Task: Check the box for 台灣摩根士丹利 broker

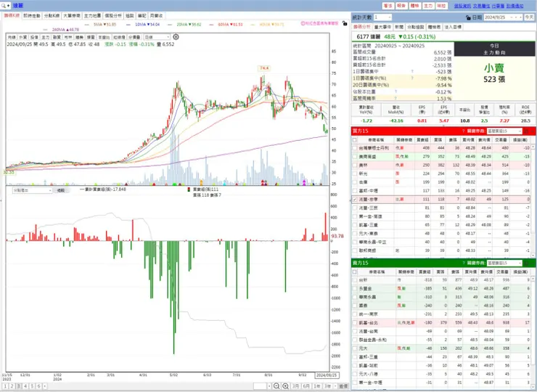Action: coord(355,148)
